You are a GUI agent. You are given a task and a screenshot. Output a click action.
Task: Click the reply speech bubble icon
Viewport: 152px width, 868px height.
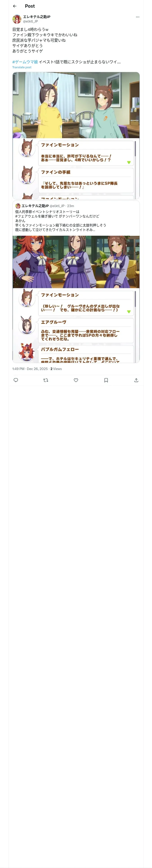click(x=16, y=380)
